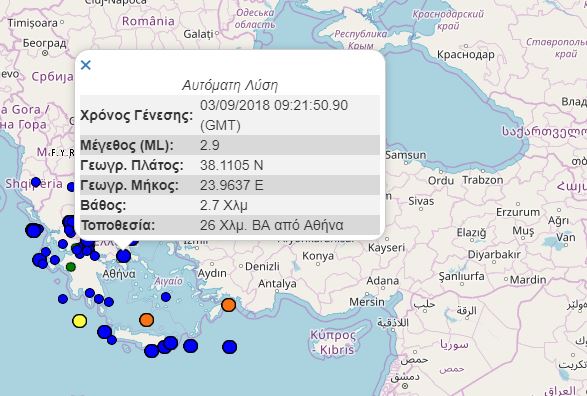
Task: Click the Κύπρος - Kıbrıs map label
Action: [x=333, y=342]
